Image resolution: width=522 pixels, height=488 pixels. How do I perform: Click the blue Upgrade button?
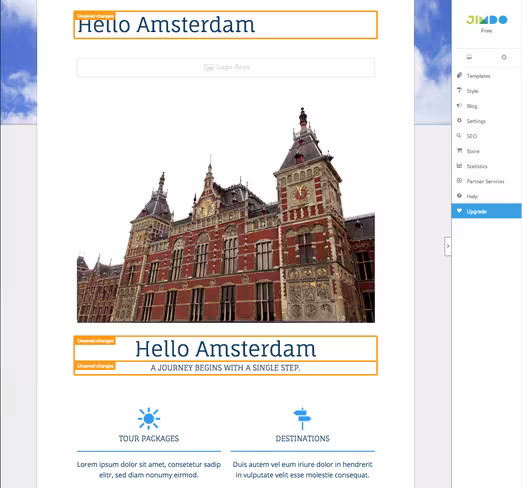pyautogui.click(x=486, y=211)
